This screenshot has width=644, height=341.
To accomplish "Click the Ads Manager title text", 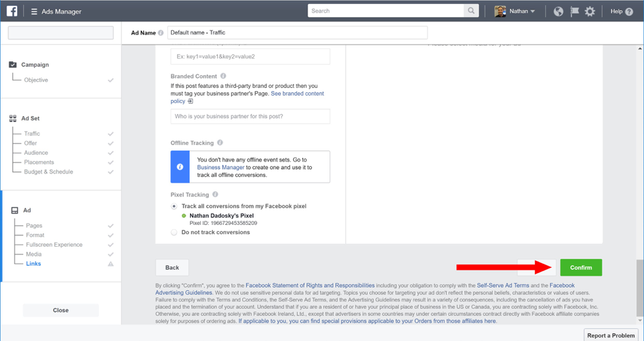I will [x=61, y=11].
